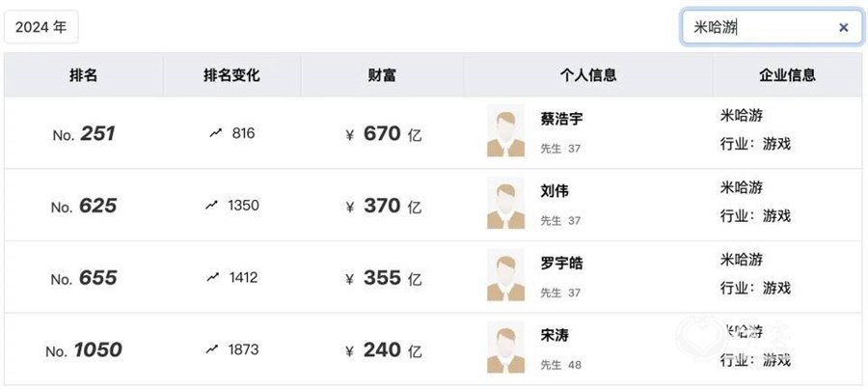Click the 排名变化 column header
868x390 pixels.
click(231, 75)
